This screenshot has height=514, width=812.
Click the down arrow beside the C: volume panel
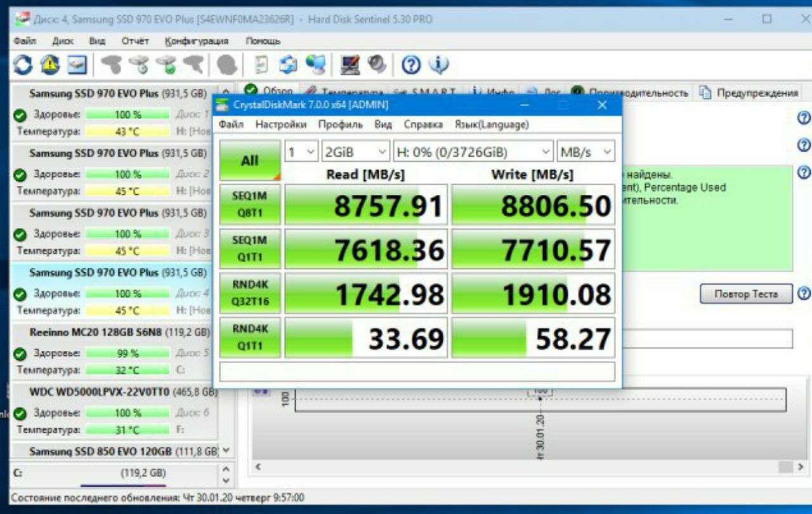point(226,480)
